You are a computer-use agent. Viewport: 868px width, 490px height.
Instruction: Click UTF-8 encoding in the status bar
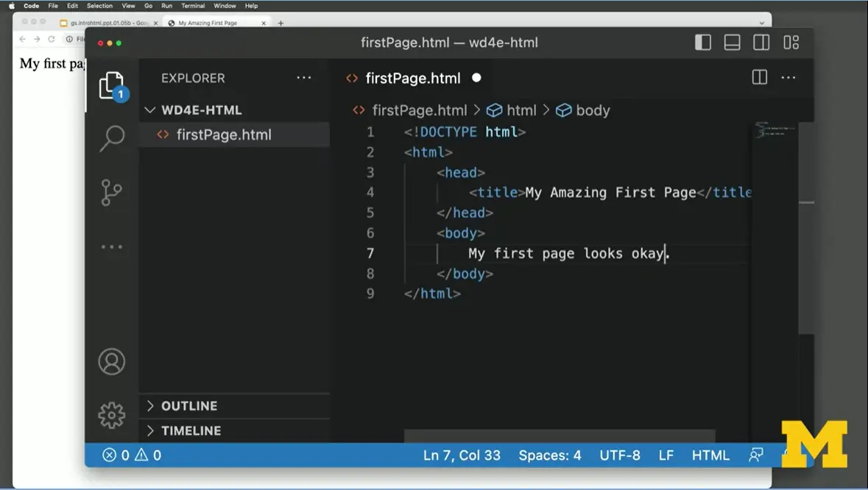click(620, 455)
